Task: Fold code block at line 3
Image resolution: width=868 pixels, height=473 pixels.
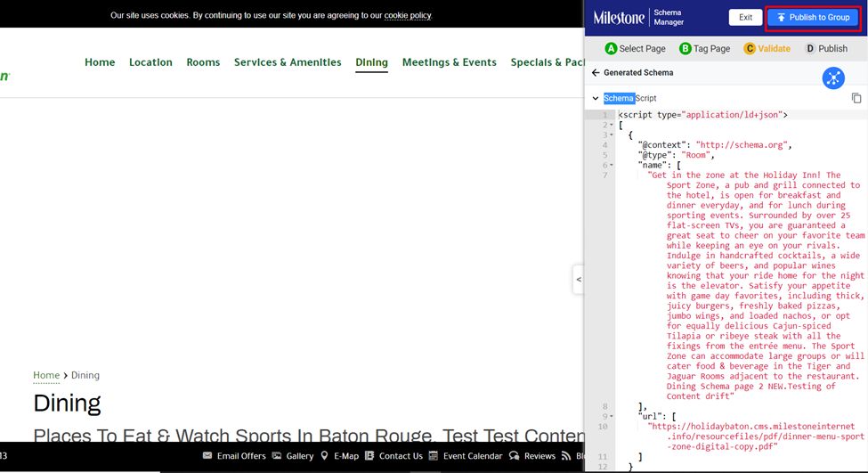Action: (611, 135)
